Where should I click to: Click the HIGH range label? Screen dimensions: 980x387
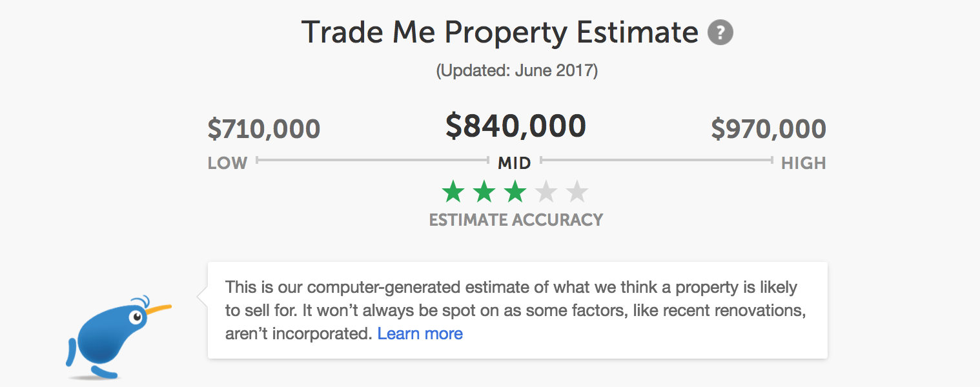[x=803, y=163]
